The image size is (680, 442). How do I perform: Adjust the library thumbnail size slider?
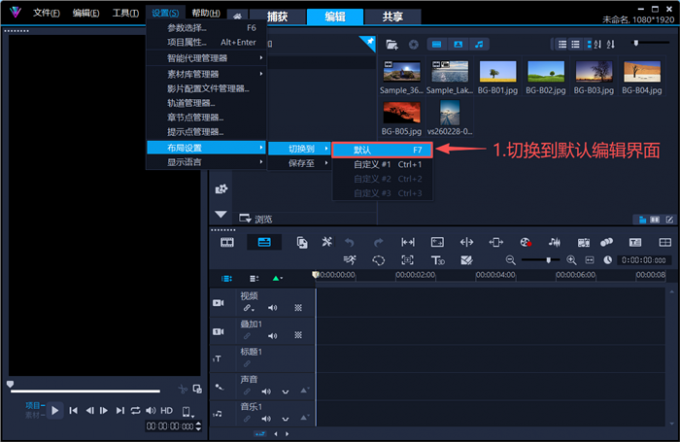coord(650,43)
